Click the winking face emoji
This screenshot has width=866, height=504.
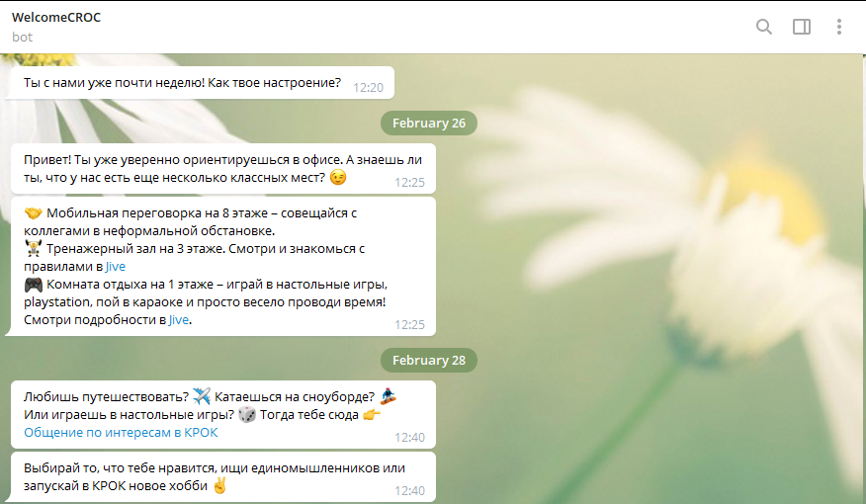[x=338, y=177]
